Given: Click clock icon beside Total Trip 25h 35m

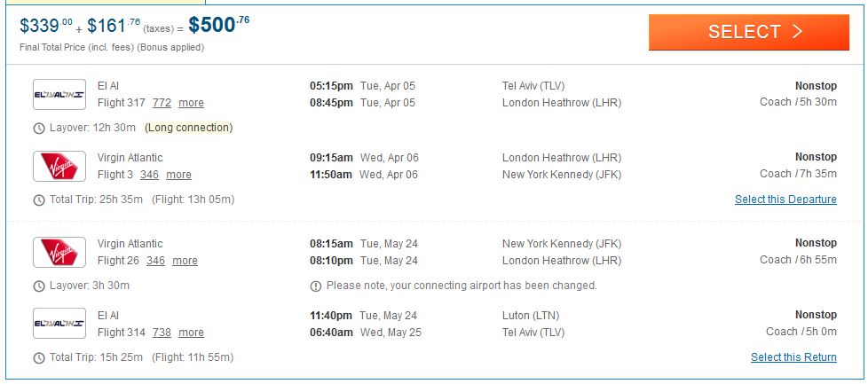Looking at the screenshot, I should tap(38, 200).
